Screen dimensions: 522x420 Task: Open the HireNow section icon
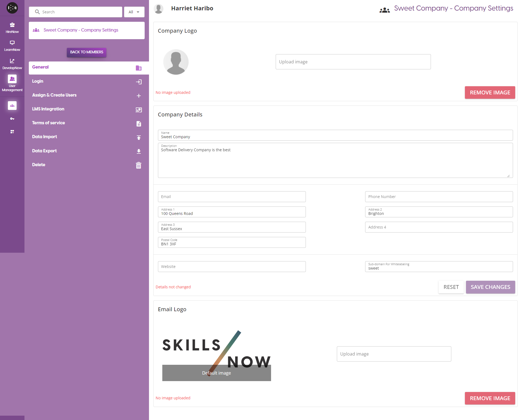click(12, 25)
